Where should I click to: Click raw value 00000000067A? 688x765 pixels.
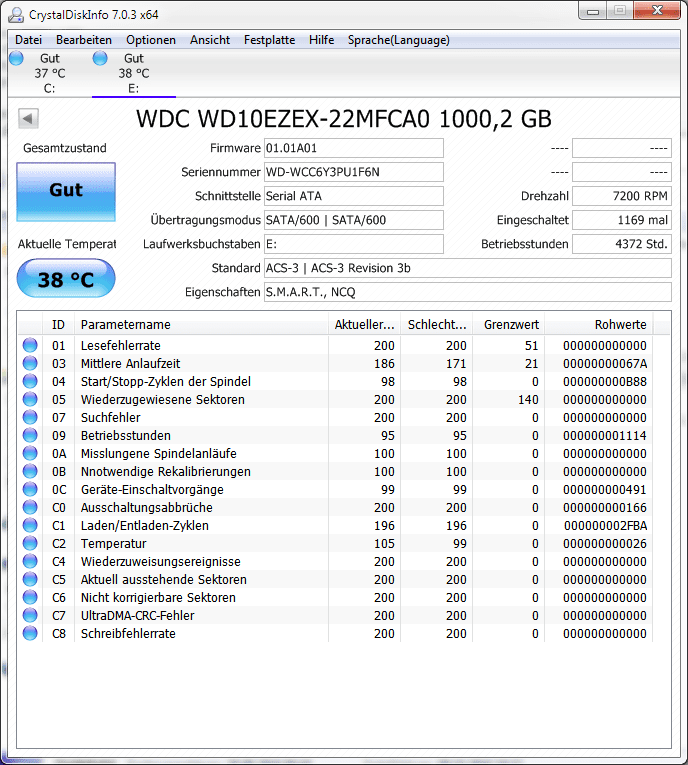[x=605, y=363]
